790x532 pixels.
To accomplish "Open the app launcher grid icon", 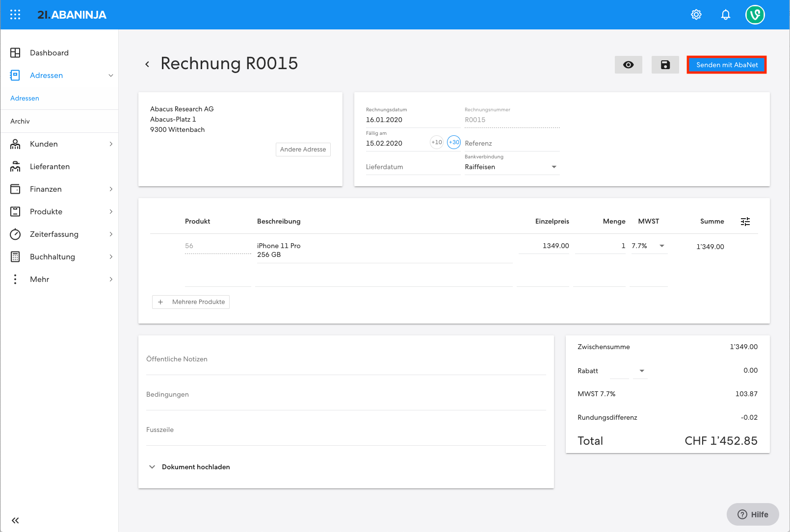I will click(15, 15).
